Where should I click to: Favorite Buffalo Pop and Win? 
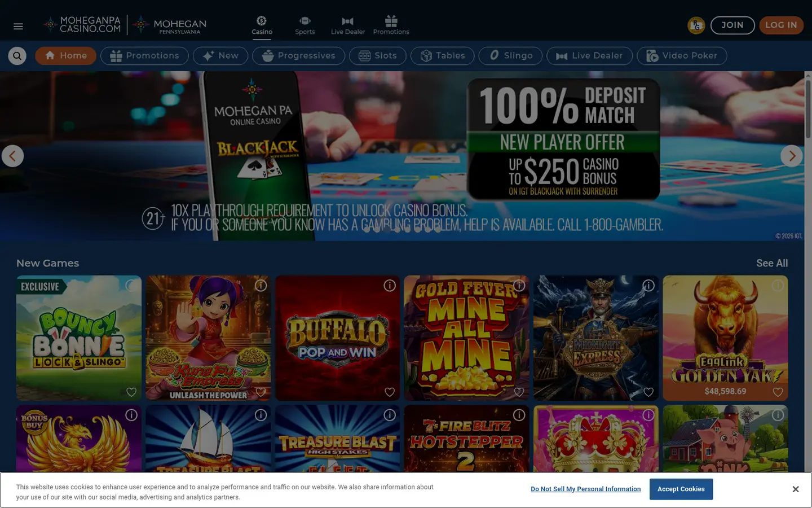[390, 392]
